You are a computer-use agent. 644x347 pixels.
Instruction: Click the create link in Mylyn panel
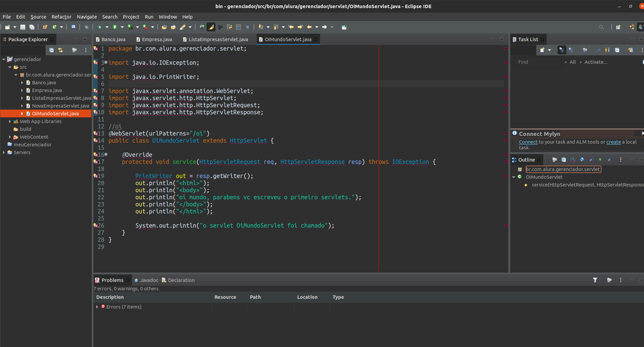(x=614, y=142)
